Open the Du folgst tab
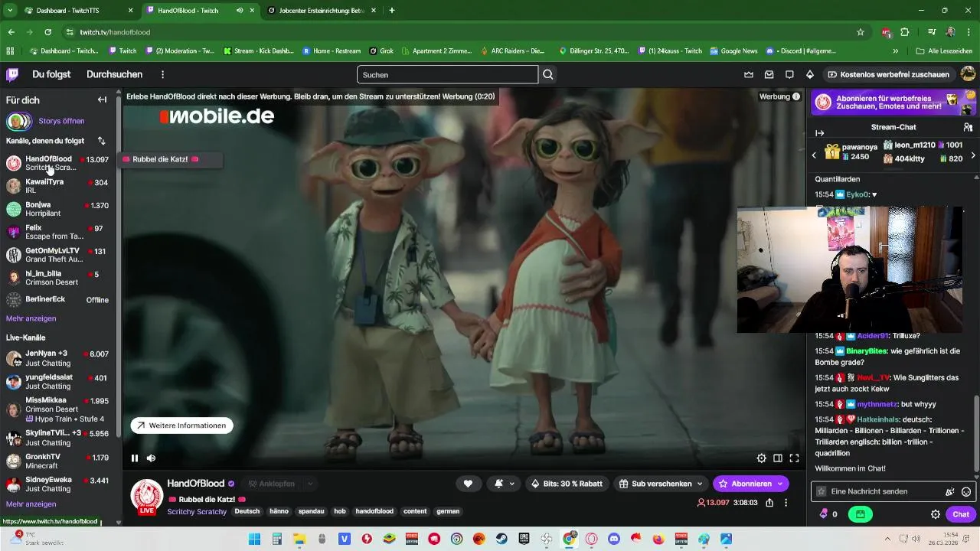This screenshot has width=980, height=551. [x=51, y=74]
